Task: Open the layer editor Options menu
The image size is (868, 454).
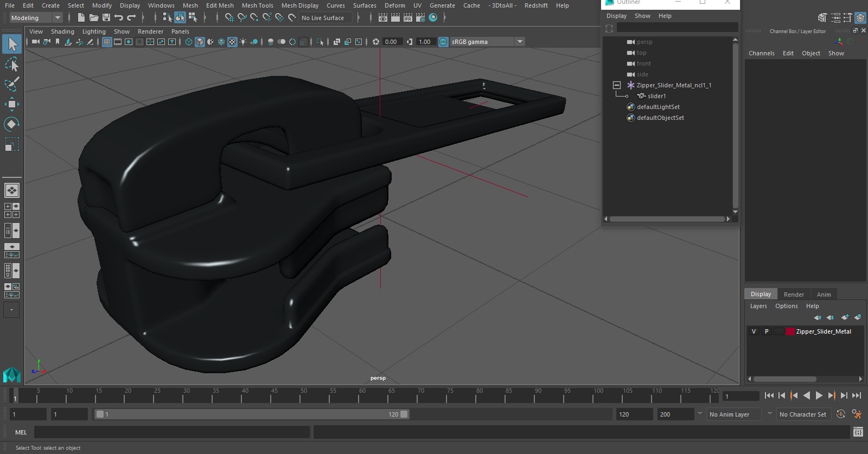Action: coord(786,306)
